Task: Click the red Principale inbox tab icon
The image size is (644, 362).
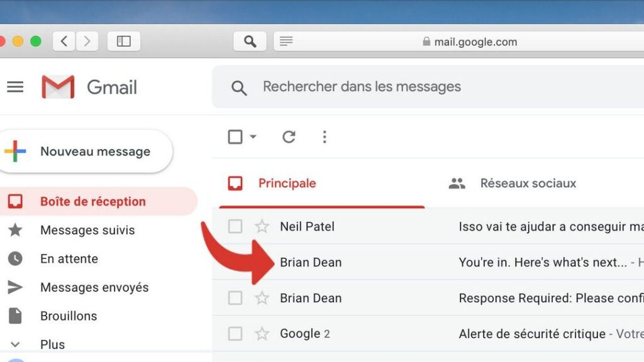Action: tap(235, 183)
